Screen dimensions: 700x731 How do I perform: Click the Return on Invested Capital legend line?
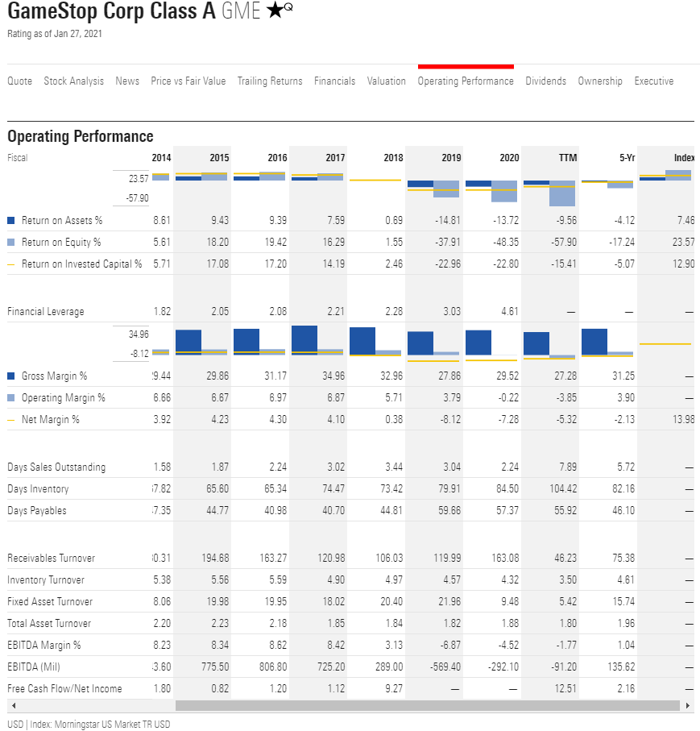click(x=11, y=264)
